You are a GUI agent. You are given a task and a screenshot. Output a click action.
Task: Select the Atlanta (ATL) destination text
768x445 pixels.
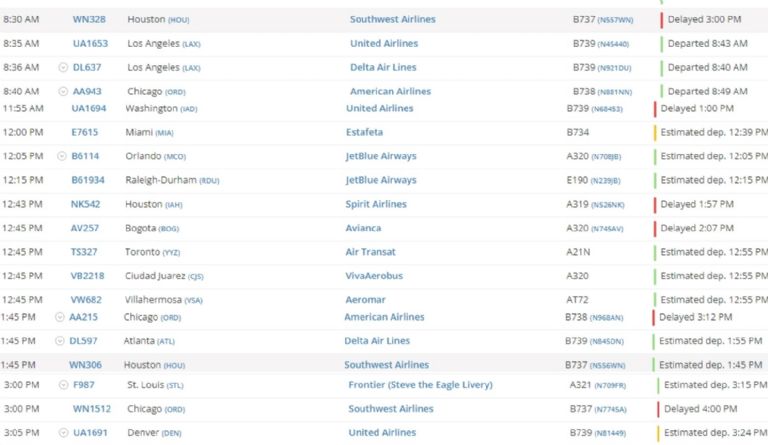point(149,341)
